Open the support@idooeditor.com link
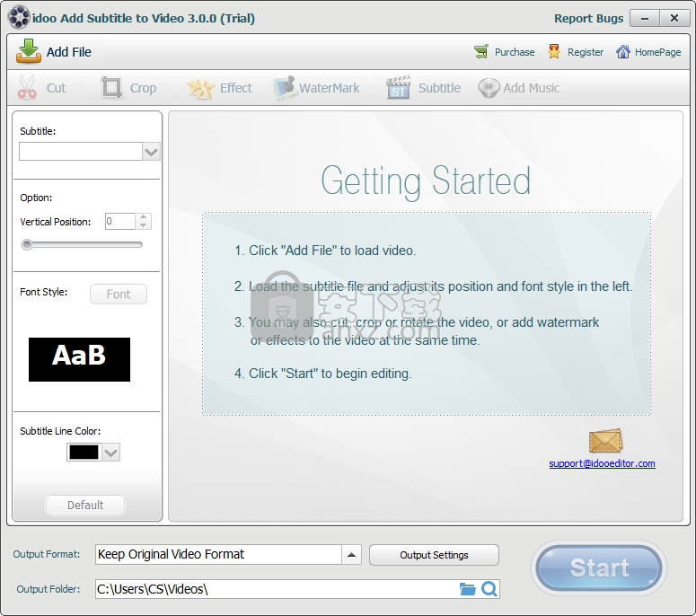 (x=602, y=463)
